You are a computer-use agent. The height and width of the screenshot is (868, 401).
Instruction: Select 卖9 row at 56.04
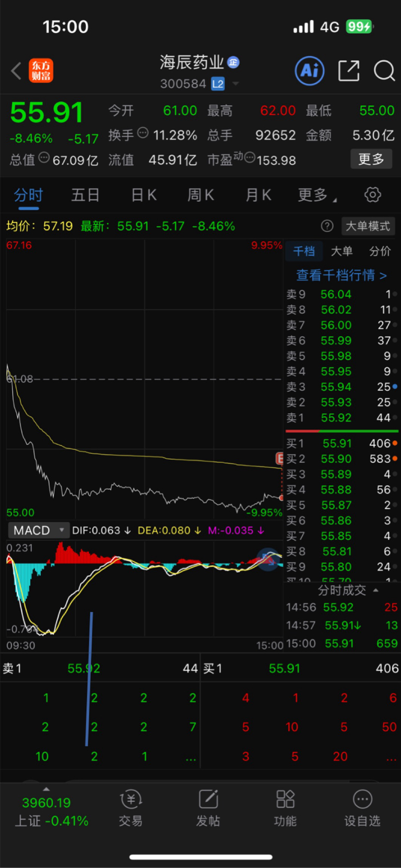[342, 294]
